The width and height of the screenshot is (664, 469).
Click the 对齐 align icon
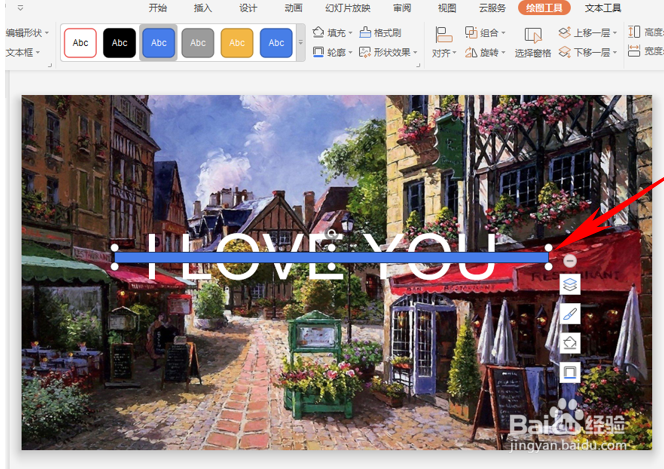click(443, 35)
